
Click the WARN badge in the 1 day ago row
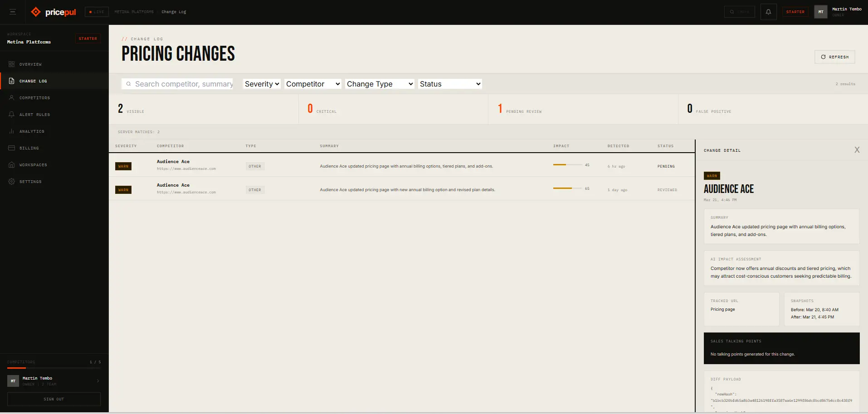click(x=123, y=190)
